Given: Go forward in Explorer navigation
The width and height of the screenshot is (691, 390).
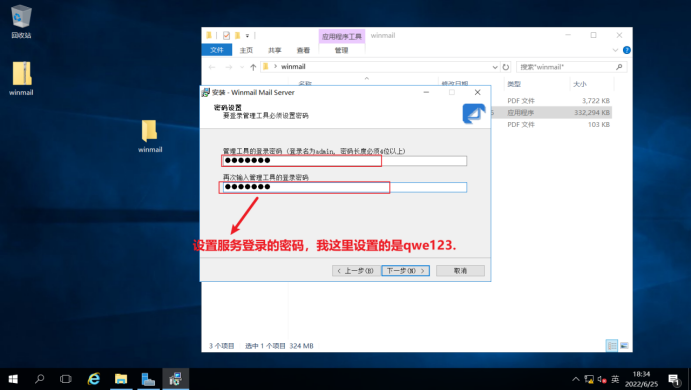Looking at the screenshot, I should pos(228,67).
